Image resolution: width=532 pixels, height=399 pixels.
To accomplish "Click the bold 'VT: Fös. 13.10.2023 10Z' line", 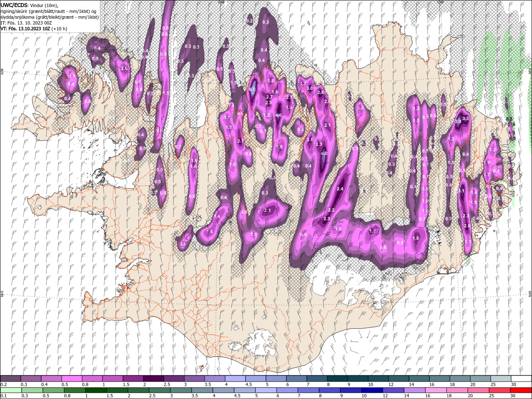I will tap(25, 29).
